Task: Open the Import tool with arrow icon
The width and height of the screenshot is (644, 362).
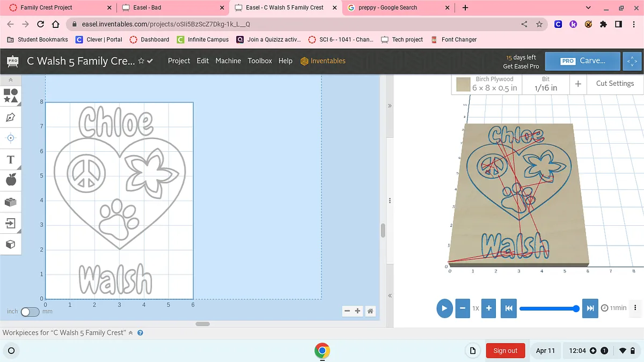Action: 11,223
